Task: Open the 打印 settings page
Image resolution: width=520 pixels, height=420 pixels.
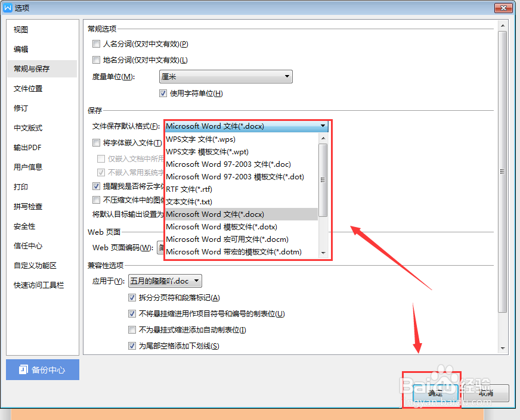Action: click(21, 187)
